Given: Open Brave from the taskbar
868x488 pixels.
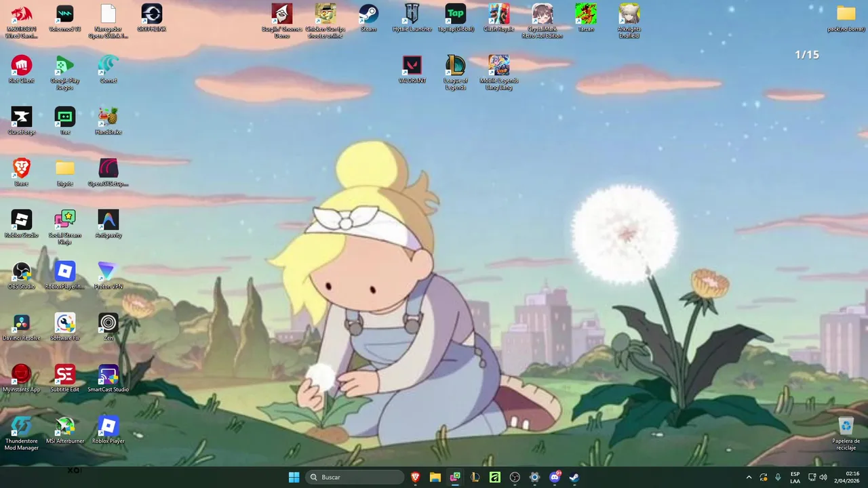Looking at the screenshot, I should coord(416,477).
